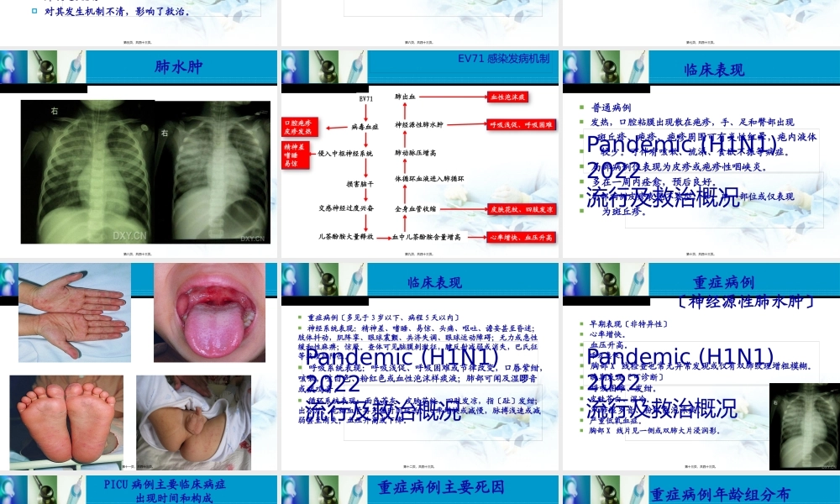This screenshot has width=840, height=504.
Task: Click the small X-ray in 重症病例 slide
Action: coord(804,427)
